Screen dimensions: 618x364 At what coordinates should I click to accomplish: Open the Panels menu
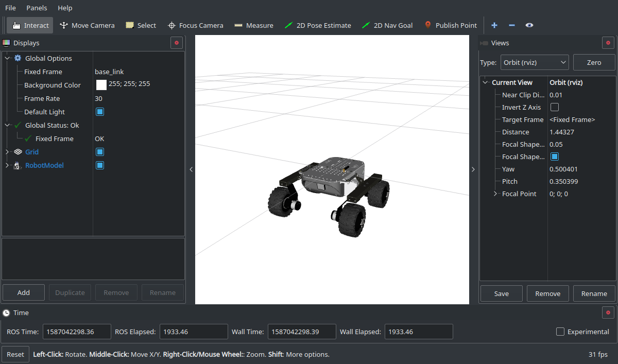tap(37, 8)
